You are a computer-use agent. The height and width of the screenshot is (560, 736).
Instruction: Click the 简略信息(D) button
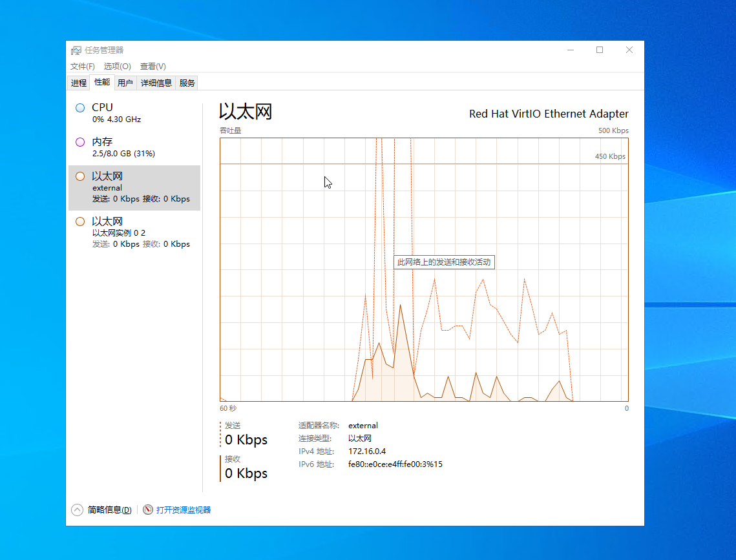point(109,510)
